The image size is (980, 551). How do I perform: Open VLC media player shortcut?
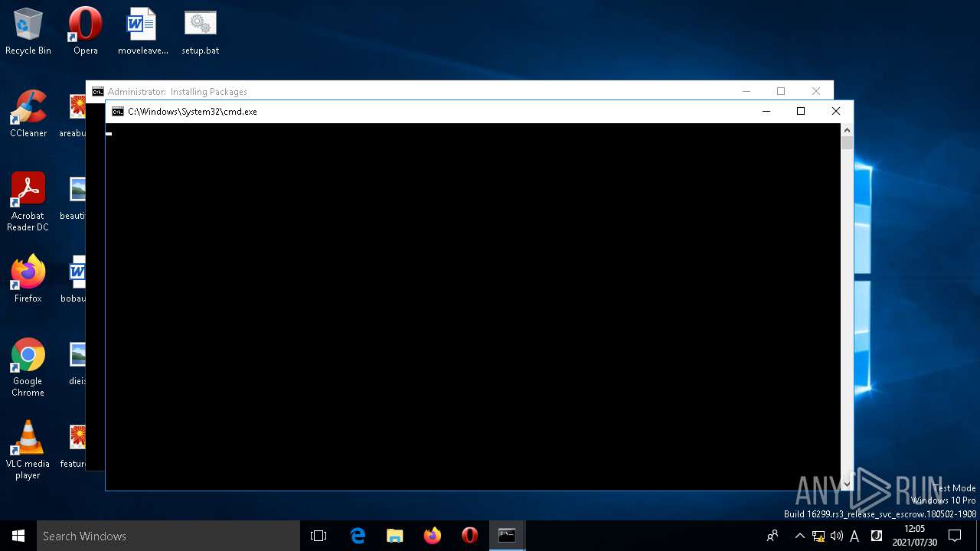click(28, 450)
